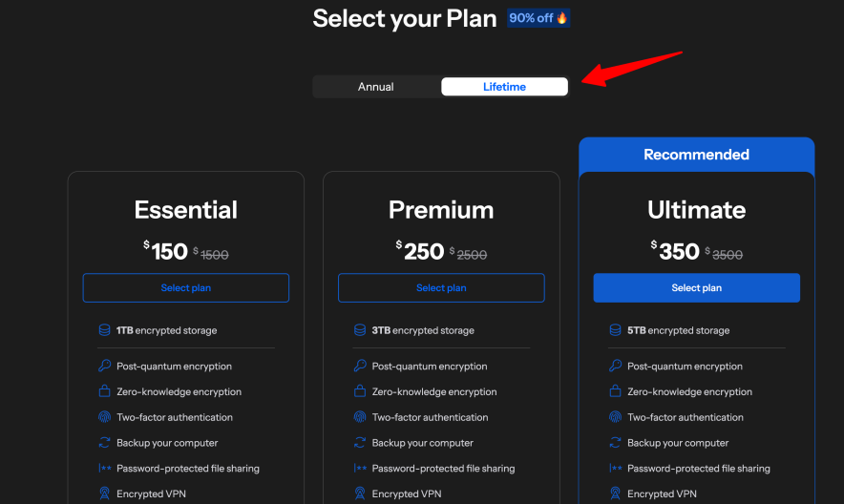Switch billing to Annual

(376, 87)
